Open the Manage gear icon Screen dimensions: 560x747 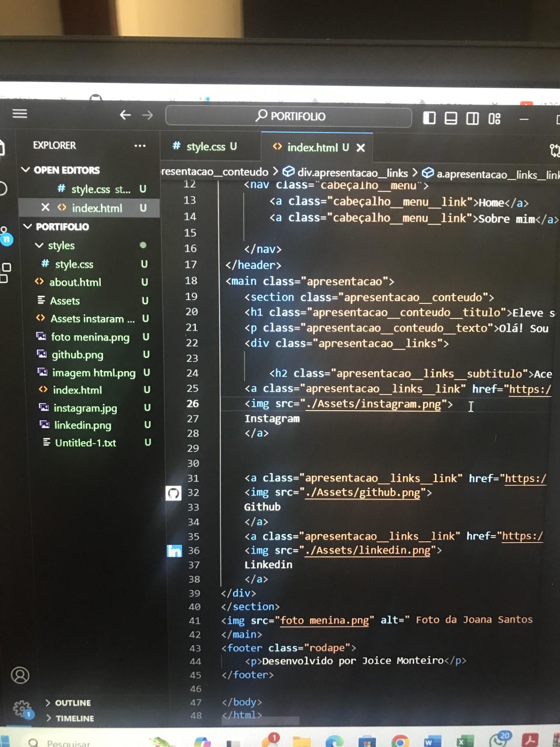[x=22, y=709]
